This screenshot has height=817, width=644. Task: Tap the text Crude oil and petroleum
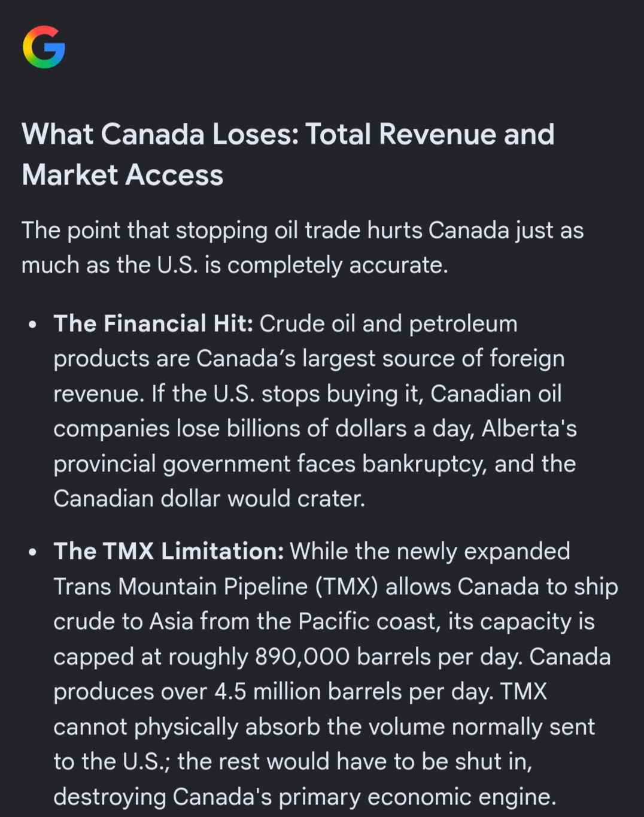coord(388,323)
